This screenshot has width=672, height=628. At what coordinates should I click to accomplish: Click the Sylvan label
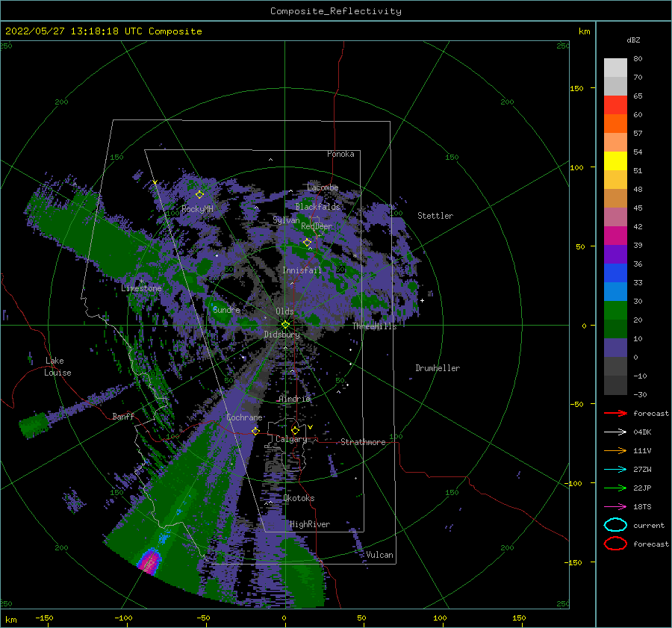pos(286,220)
